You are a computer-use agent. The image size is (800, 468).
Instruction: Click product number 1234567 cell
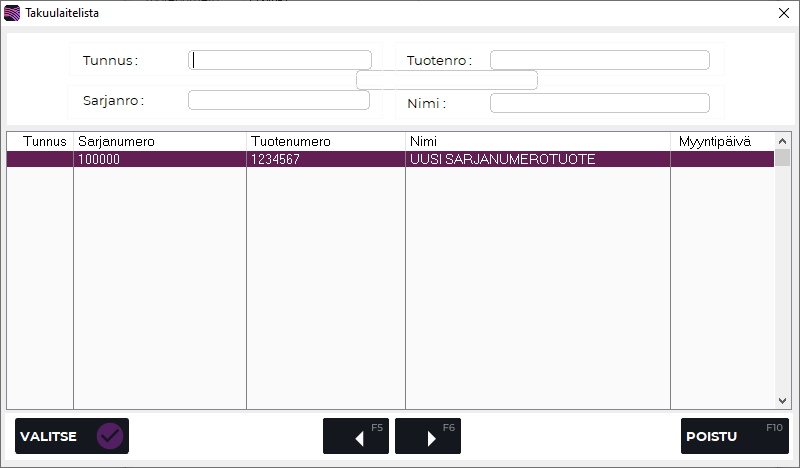pyautogui.click(x=325, y=159)
